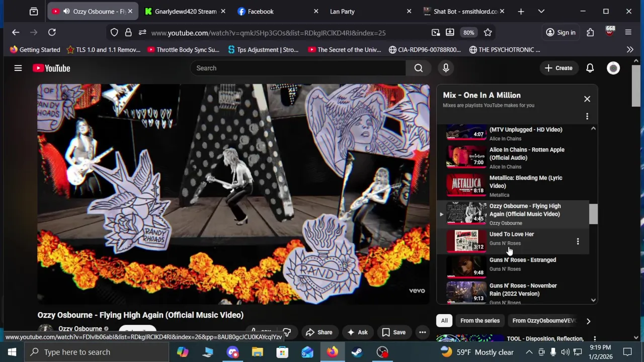Viewport: 644px width, 362px height.
Task: Open the Mix playlist three-dot options
Action: click(587, 116)
